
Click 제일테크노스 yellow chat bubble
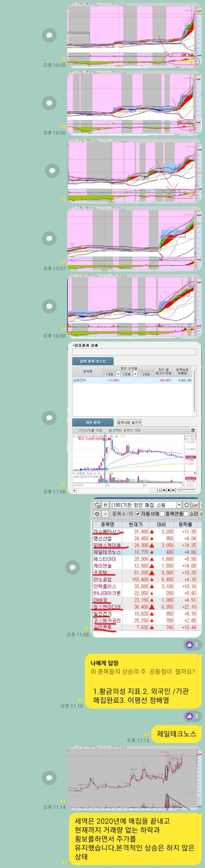177,734
